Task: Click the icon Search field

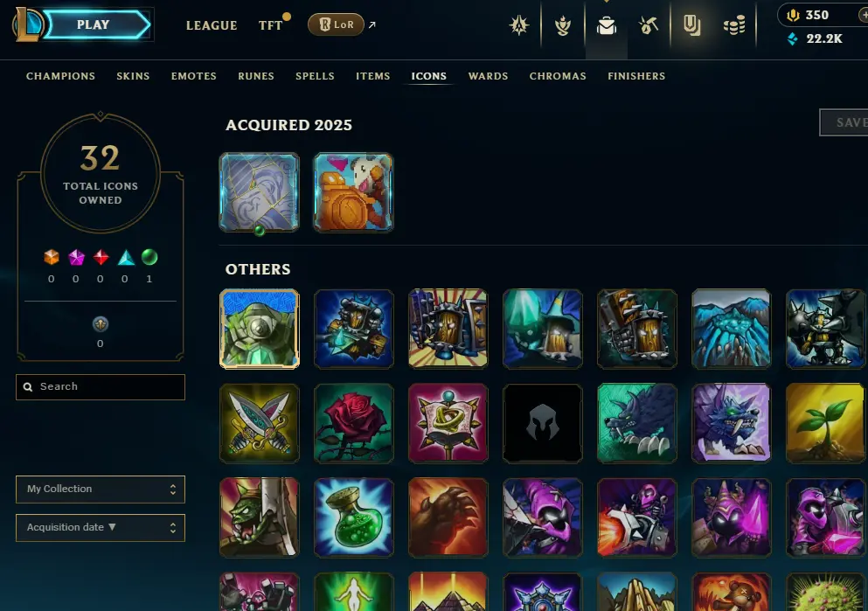Action: point(101,387)
